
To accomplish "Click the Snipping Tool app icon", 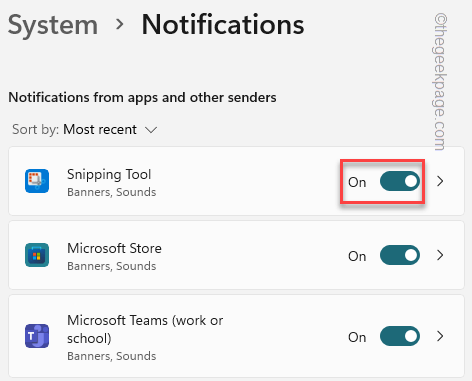I will pos(37,181).
